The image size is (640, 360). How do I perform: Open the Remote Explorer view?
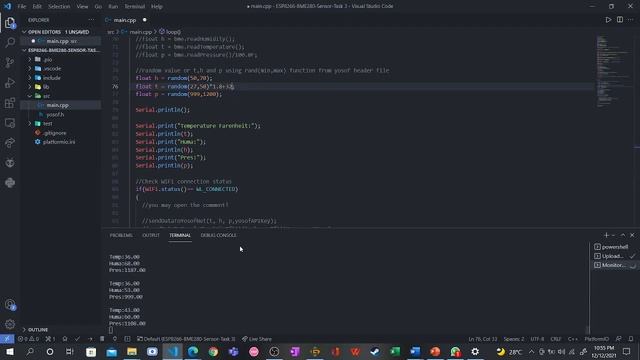[x=10, y=122]
